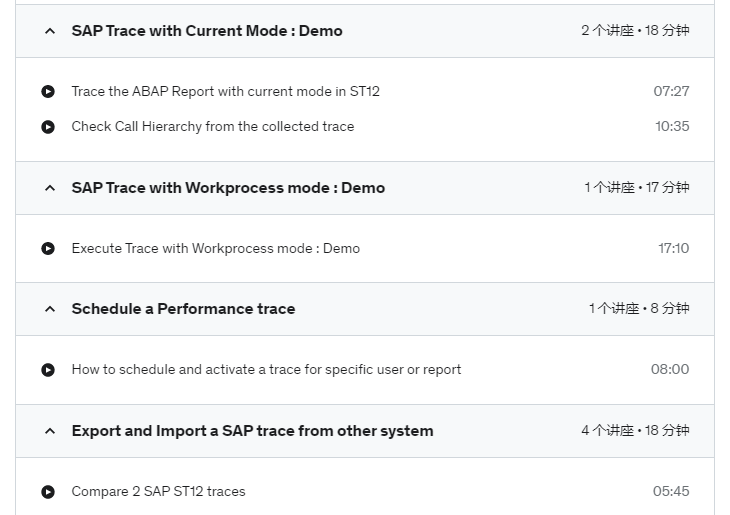
Task: Open lecture Check Call Hierarchy from the collected trace
Action: point(213,127)
